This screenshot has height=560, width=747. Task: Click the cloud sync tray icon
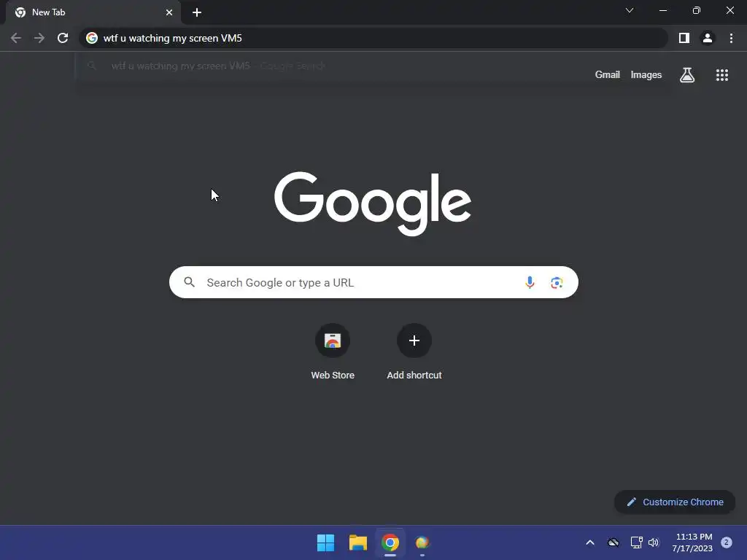point(614,542)
